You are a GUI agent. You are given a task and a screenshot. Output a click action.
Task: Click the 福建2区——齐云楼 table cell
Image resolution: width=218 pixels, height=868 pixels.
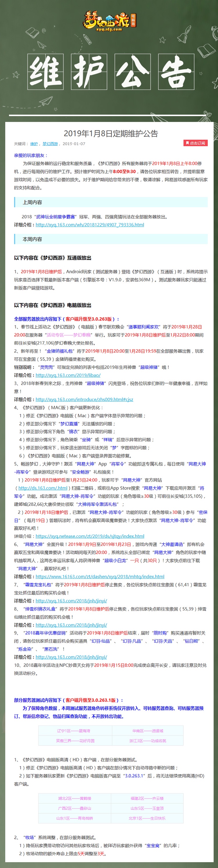click(147, 798)
